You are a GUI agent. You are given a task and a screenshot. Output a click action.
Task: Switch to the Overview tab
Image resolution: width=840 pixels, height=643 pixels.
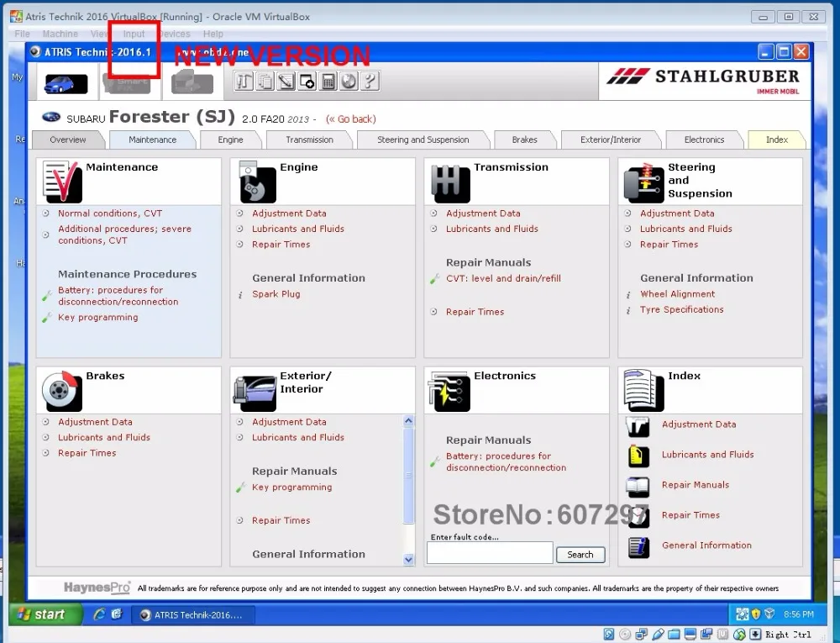click(x=67, y=140)
